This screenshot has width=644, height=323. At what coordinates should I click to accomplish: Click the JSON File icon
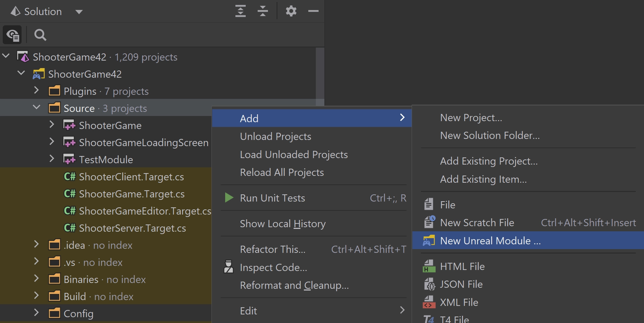(x=429, y=284)
